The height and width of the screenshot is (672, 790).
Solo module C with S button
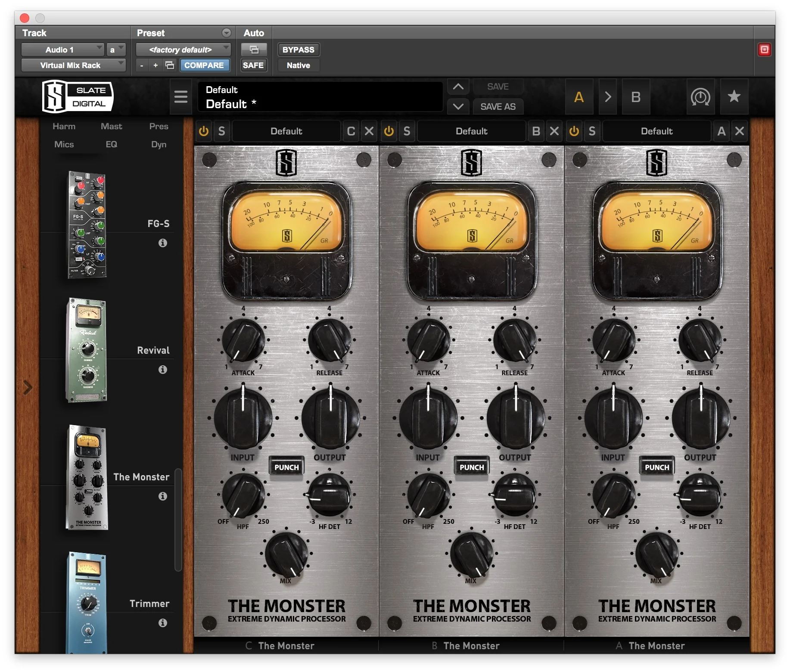click(x=221, y=131)
